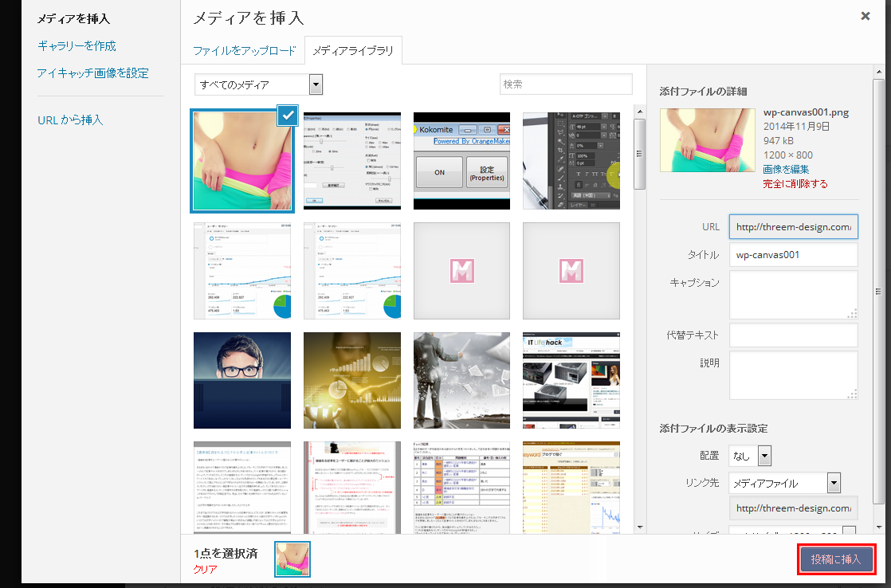Switch to ファイルをアップロード tab
The height and width of the screenshot is (588, 891).
tap(245, 50)
